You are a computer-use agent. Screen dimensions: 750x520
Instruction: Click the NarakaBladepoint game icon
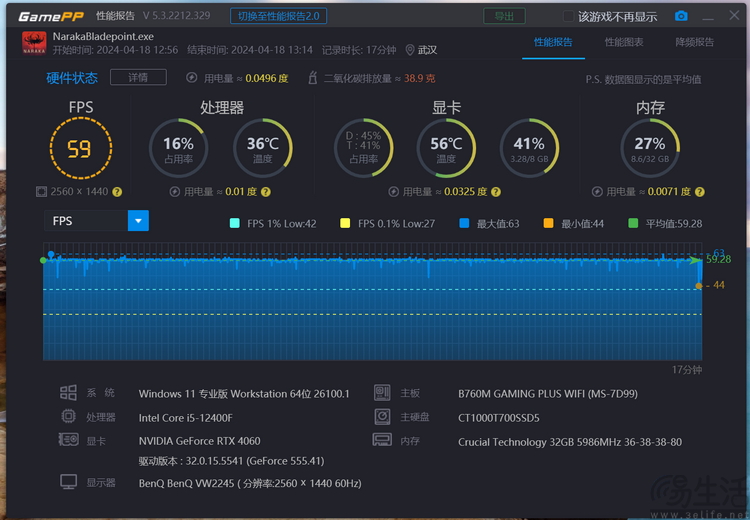[34, 43]
